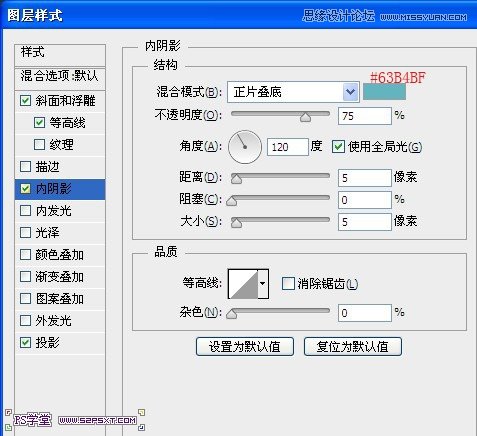Open the 光泽 settings row
Image resolution: width=477 pixels, height=436 pixels.
(60, 233)
